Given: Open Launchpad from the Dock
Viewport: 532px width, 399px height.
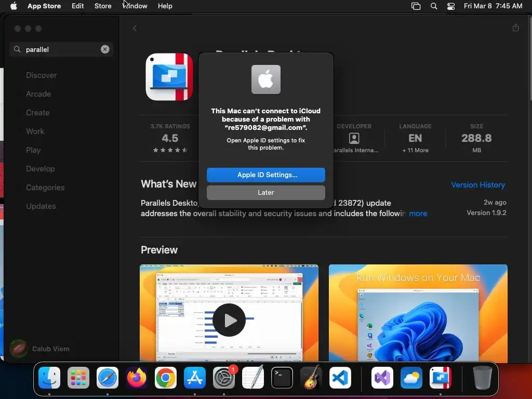Looking at the screenshot, I should 78,378.
